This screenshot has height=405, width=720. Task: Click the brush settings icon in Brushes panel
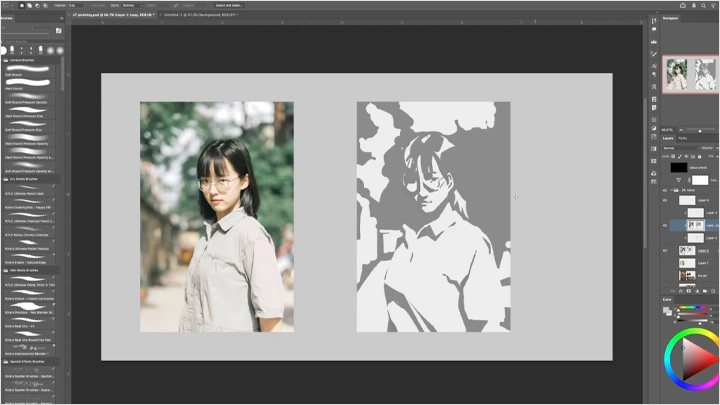click(x=59, y=31)
